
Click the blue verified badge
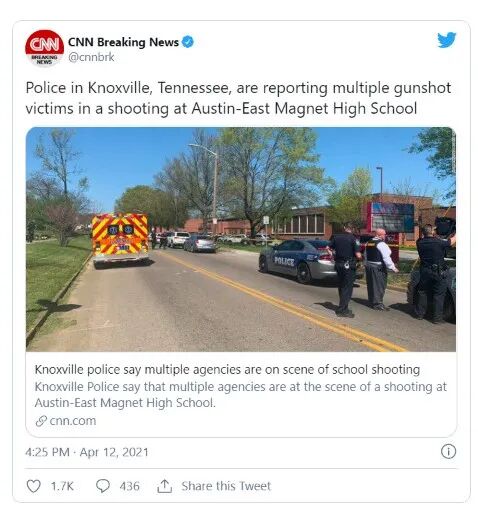click(188, 42)
